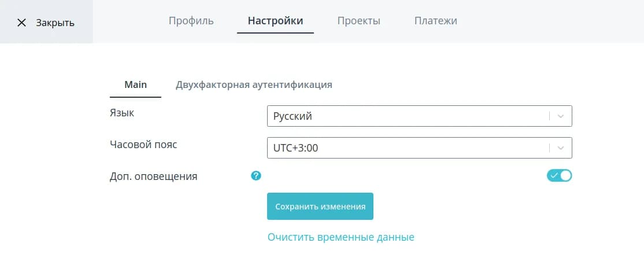Open the Платежи tab

pos(436,21)
